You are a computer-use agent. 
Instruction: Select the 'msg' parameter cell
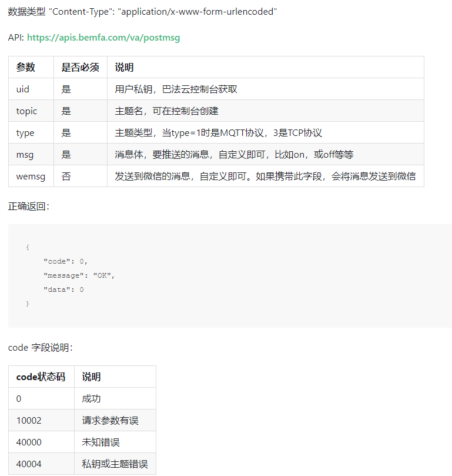click(31, 155)
